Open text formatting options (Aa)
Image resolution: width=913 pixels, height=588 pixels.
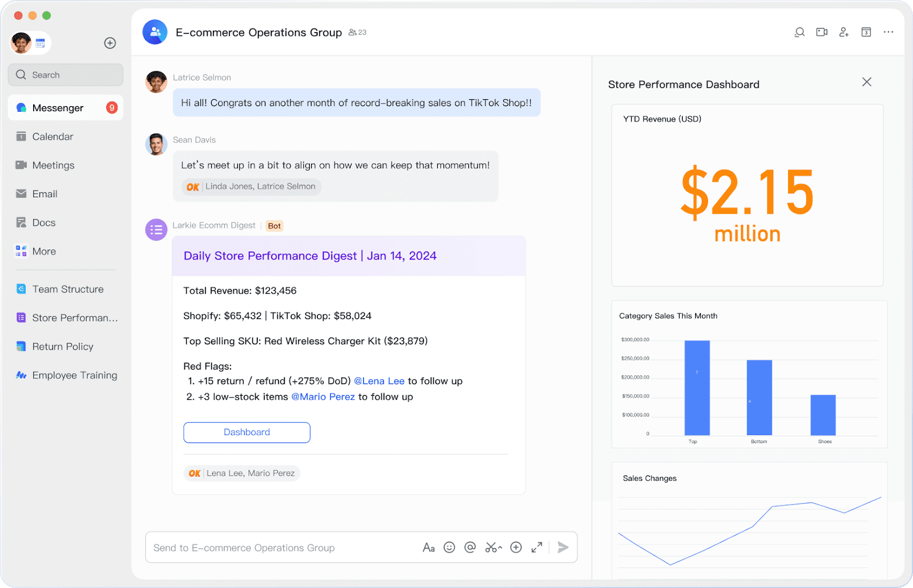(429, 547)
